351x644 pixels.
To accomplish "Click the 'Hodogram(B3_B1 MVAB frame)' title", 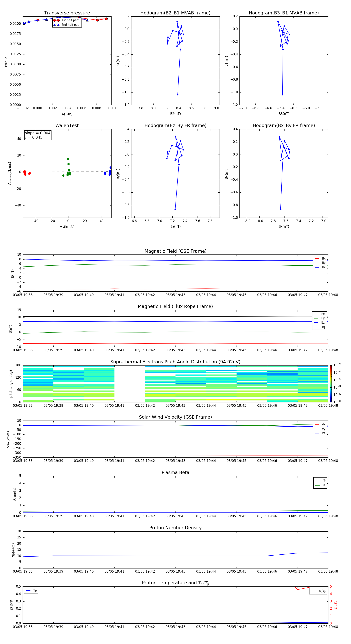I will click(284, 13).
